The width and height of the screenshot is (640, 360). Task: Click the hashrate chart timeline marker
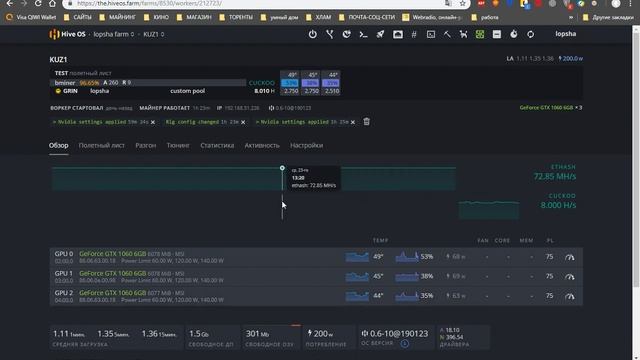(282, 168)
